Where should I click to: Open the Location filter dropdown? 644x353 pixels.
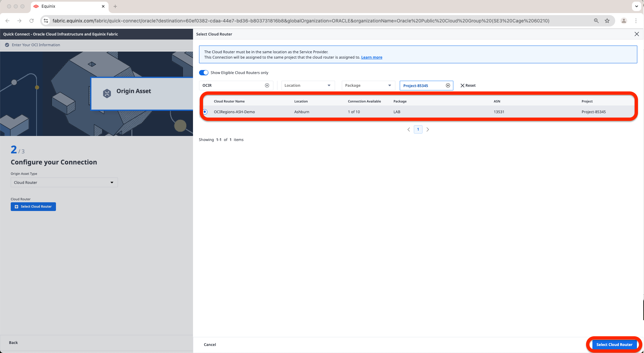pos(308,85)
